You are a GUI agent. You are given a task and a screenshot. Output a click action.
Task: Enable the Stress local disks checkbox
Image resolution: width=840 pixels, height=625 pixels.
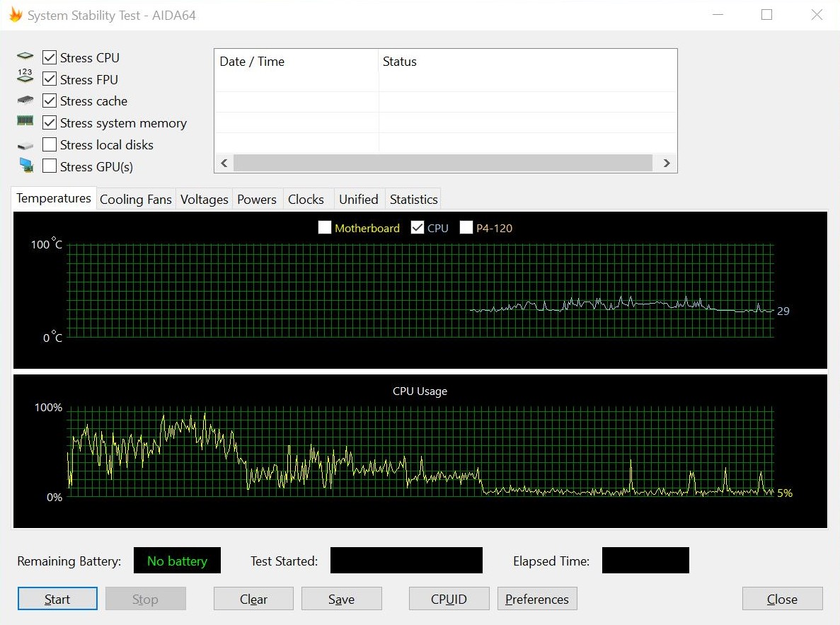[x=50, y=144]
